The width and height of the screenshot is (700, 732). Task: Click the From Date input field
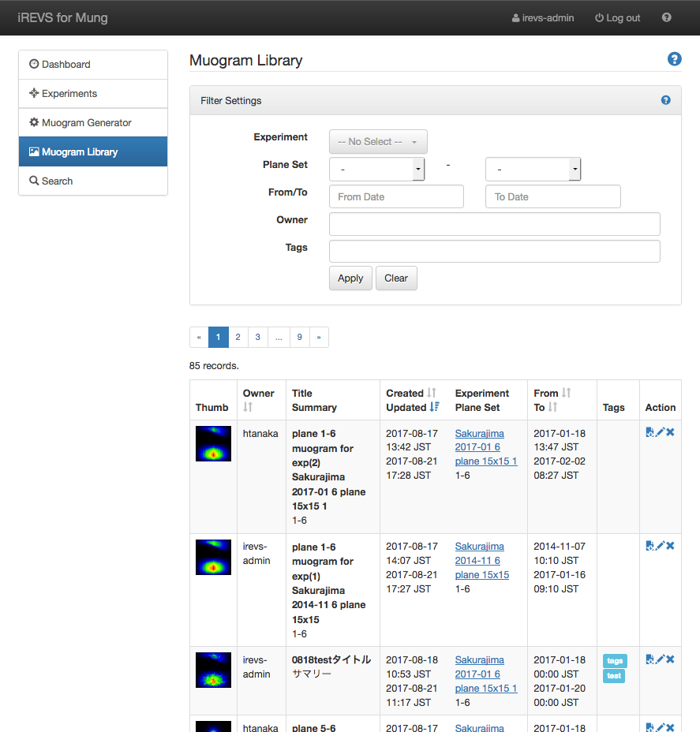[396, 196]
